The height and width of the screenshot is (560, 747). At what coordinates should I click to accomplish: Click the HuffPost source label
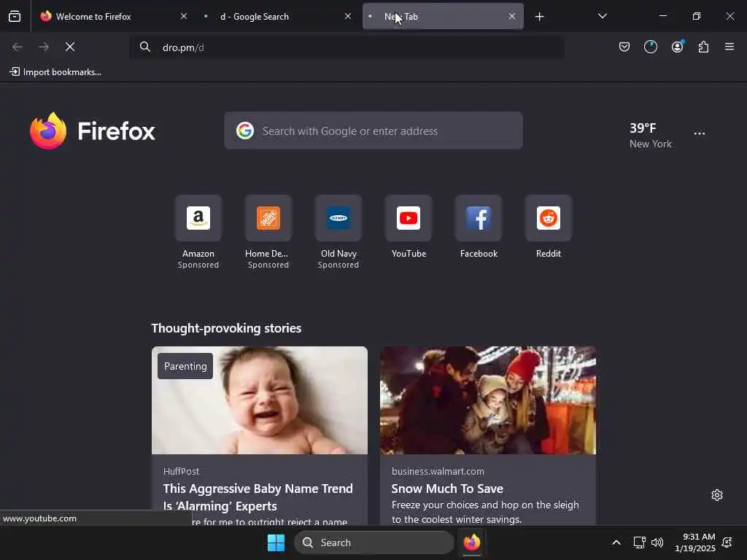tap(181, 471)
